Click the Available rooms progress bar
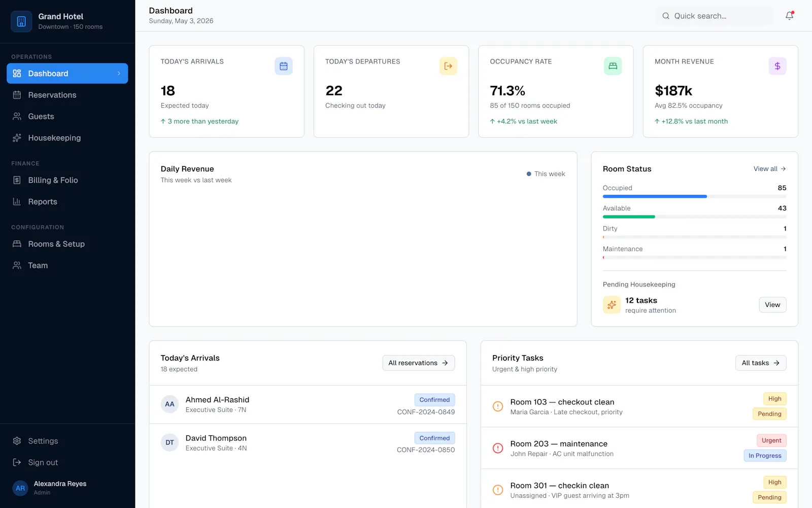 point(694,217)
